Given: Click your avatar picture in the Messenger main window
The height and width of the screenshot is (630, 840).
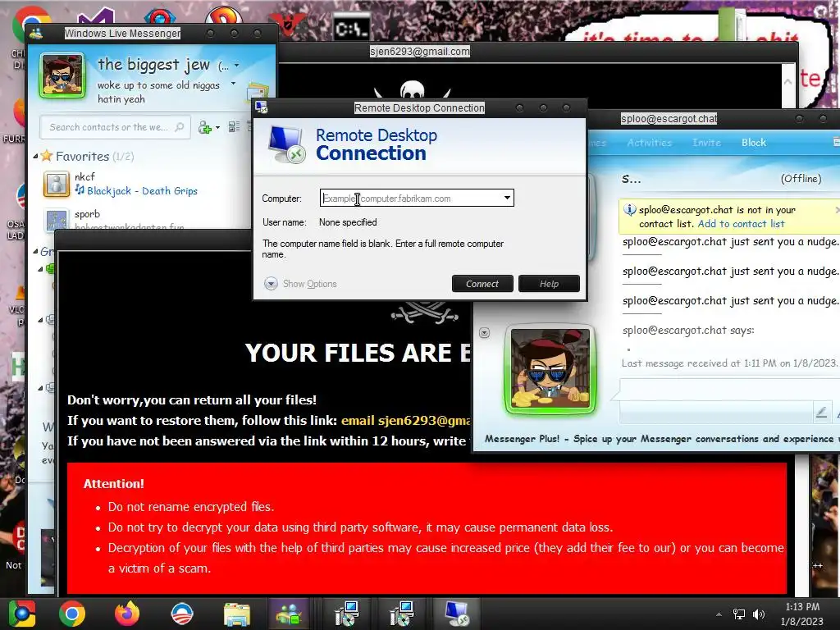Looking at the screenshot, I should tap(62, 75).
